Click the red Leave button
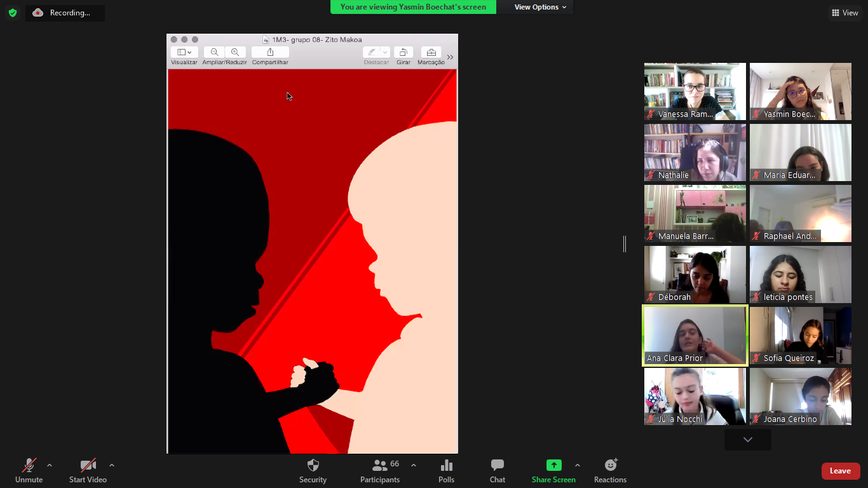The width and height of the screenshot is (868, 488). coord(840,471)
